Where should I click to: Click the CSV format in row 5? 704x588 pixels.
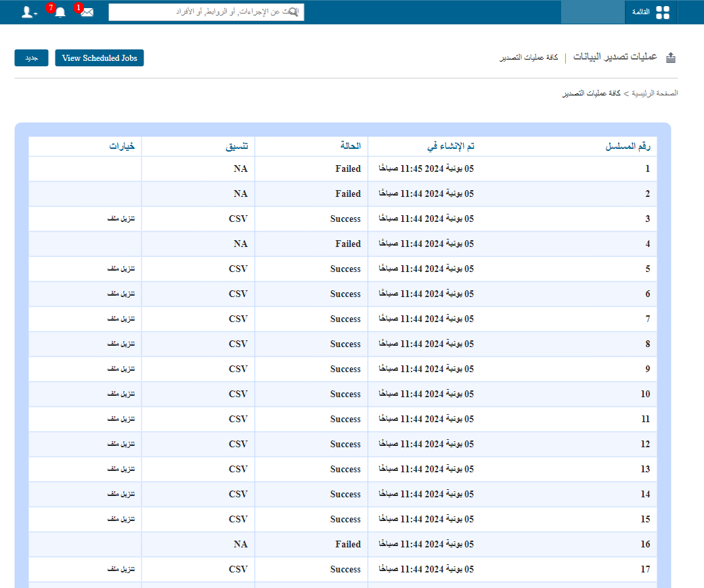pyautogui.click(x=238, y=269)
